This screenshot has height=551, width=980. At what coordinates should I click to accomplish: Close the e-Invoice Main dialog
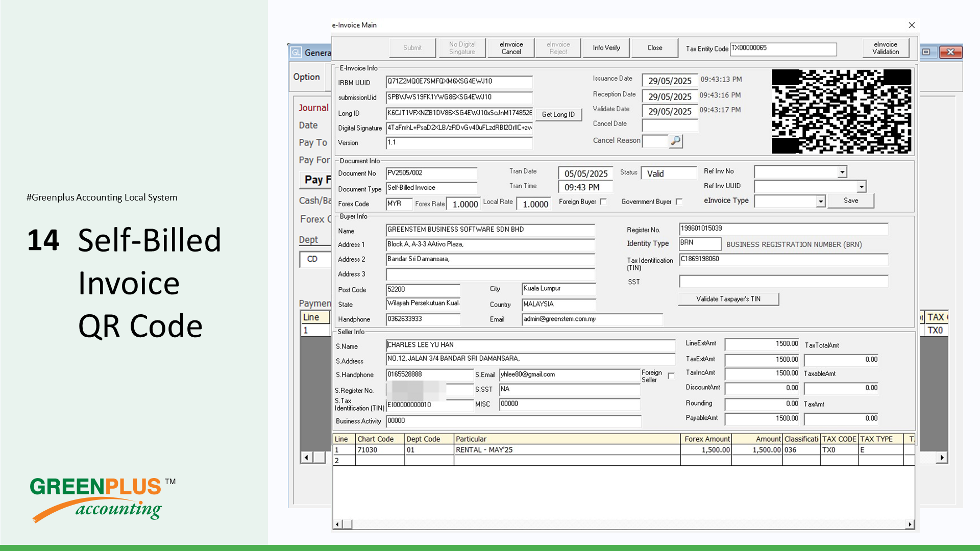(912, 25)
